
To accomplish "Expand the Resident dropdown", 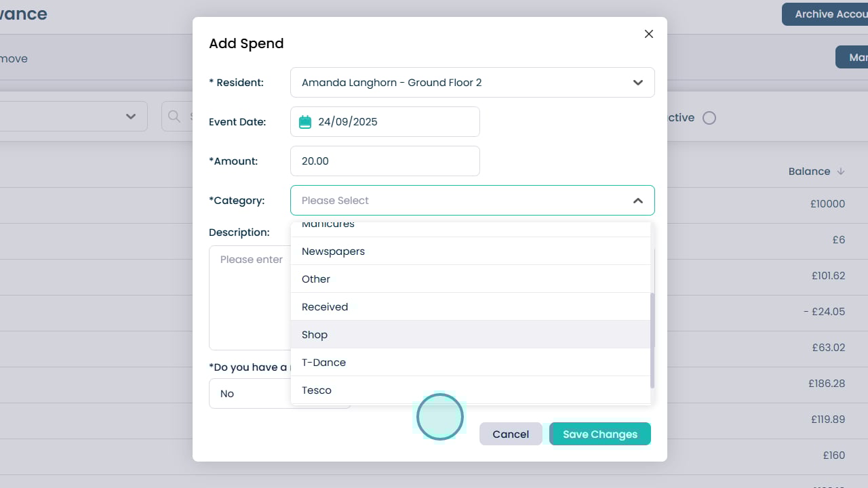I will [x=637, y=83].
